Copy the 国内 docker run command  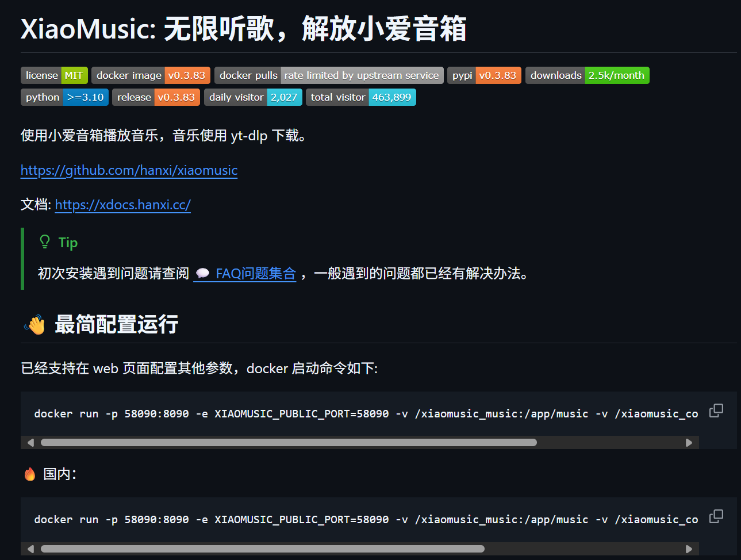pos(716,516)
